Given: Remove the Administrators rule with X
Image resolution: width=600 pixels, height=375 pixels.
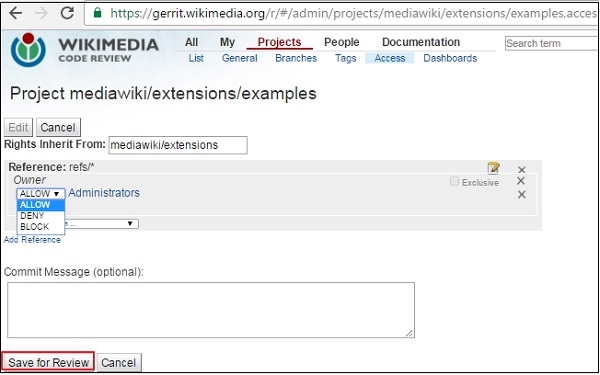Looking at the screenshot, I should [x=521, y=194].
